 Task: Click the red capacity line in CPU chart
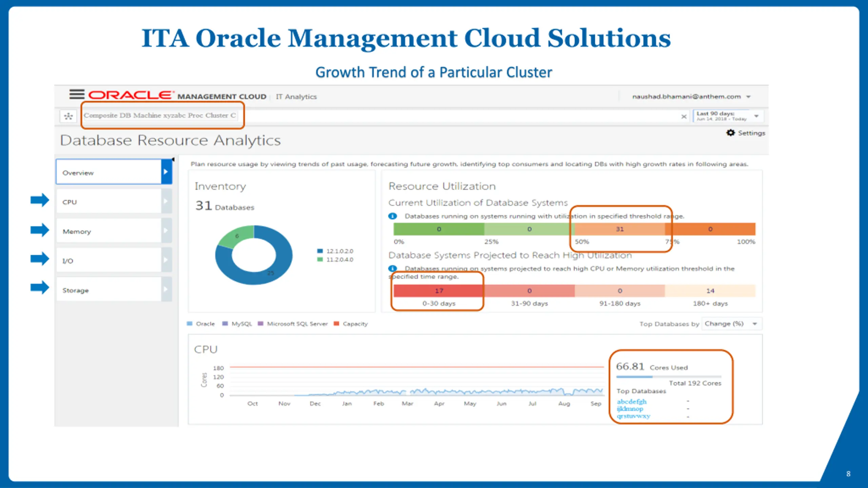[x=417, y=367]
